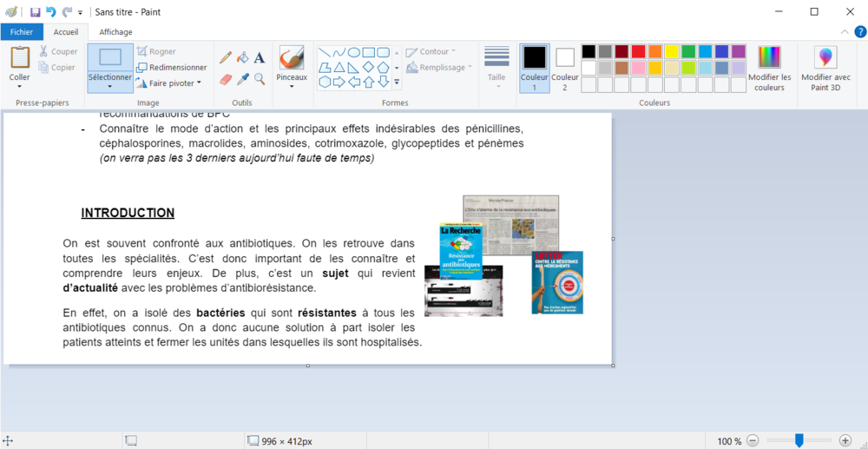Pick the red color swatch
Screen dimensions: 868x449
pyautogui.click(x=639, y=51)
